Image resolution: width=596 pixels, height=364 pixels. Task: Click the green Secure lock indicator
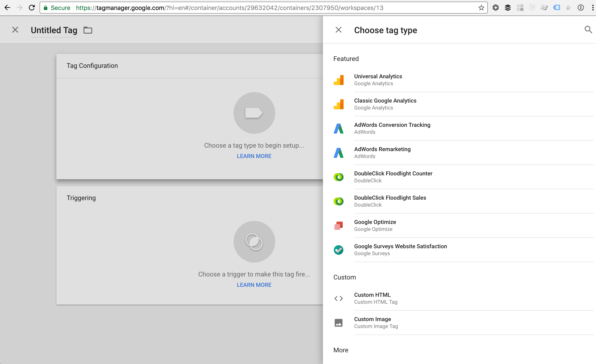pyautogui.click(x=57, y=8)
